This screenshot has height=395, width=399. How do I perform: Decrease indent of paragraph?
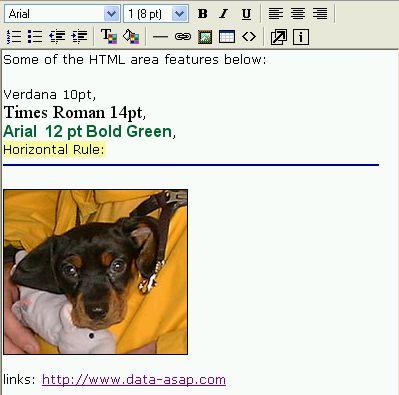click(57, 37)
